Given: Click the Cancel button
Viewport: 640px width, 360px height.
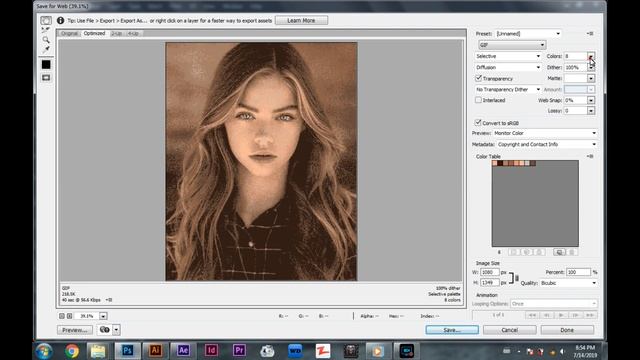Looking at the screenshot, I should [x=509, y=330].
